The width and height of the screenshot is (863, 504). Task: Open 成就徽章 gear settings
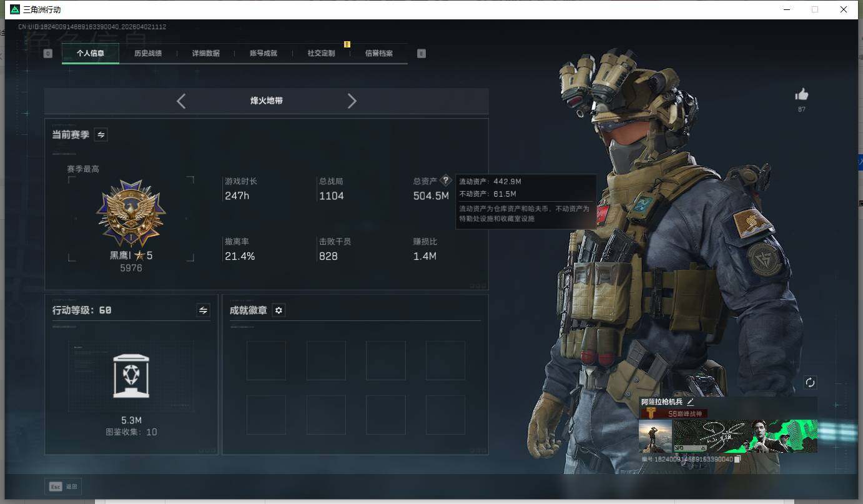pyautogui.click(x=279, y=310)
